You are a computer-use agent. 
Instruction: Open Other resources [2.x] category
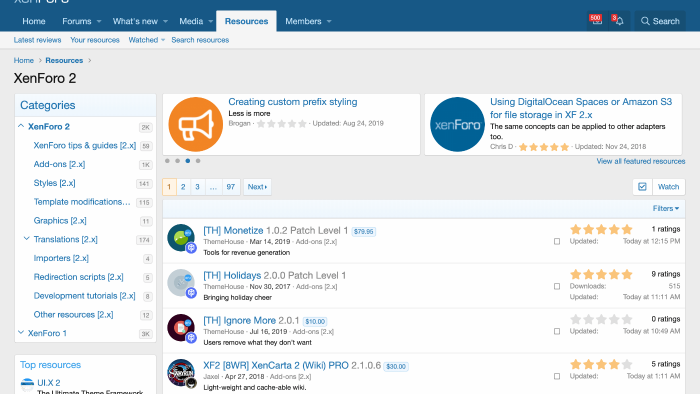(73, 314)
